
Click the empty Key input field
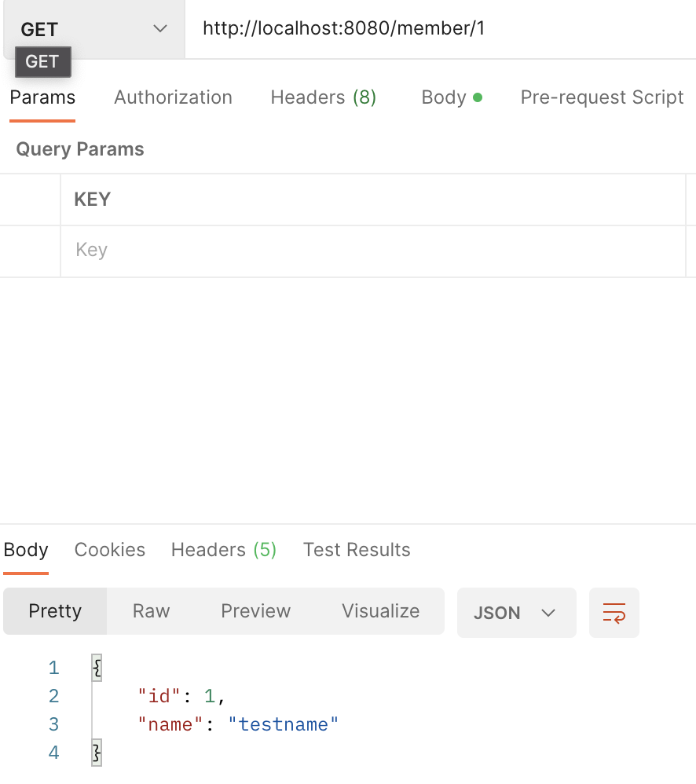372,251
